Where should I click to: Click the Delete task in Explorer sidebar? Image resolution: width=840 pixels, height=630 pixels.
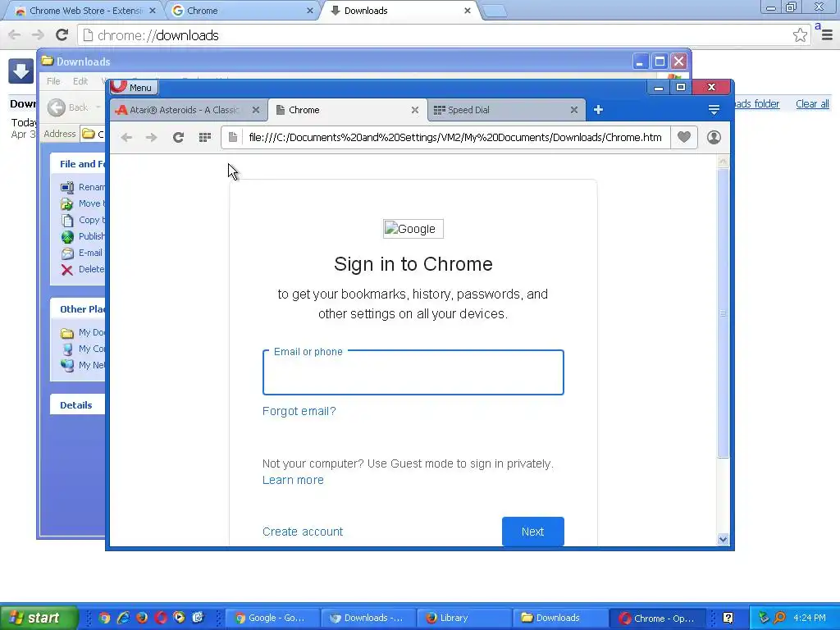tap(83, 269)
